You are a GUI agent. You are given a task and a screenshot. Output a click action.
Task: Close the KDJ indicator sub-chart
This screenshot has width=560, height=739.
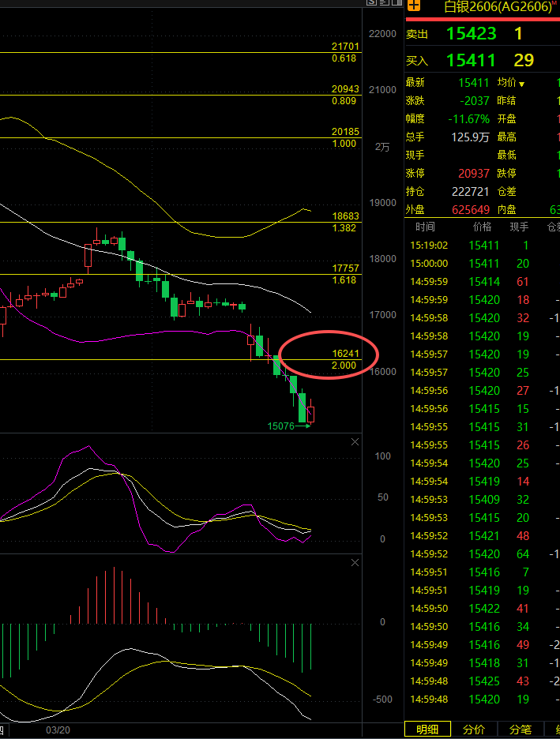(x=355, y=441)
